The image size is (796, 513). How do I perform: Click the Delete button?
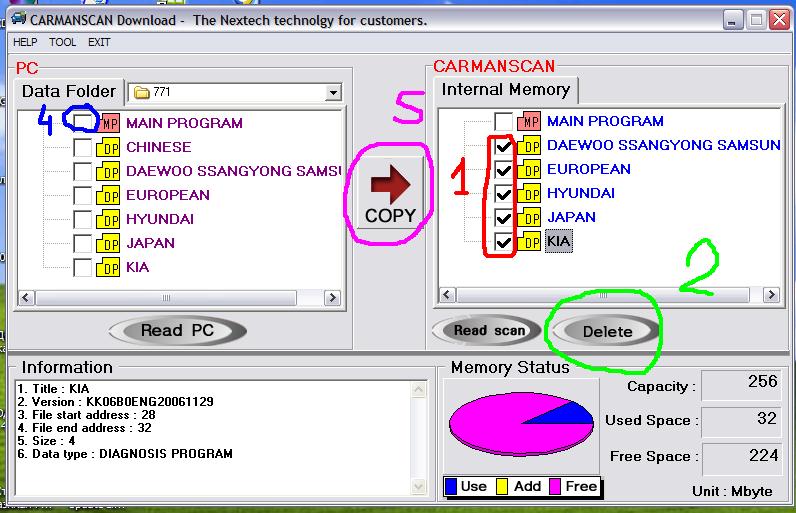607,332
